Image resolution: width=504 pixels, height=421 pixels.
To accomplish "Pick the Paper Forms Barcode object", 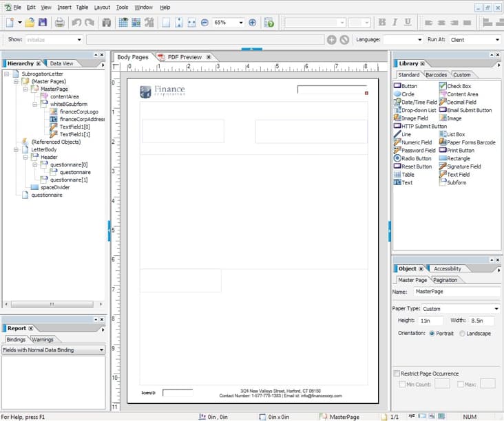I will (x=470, y=142).
